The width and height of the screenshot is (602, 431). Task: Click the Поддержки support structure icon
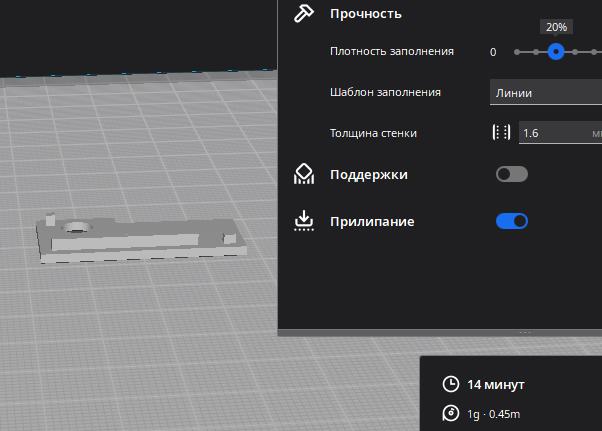click(x=304, y=174)
